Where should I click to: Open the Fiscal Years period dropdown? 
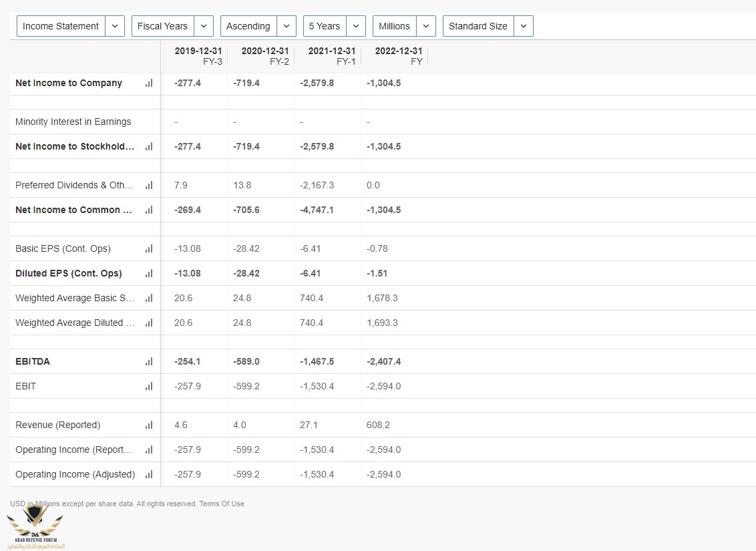[x=172, y=26]
